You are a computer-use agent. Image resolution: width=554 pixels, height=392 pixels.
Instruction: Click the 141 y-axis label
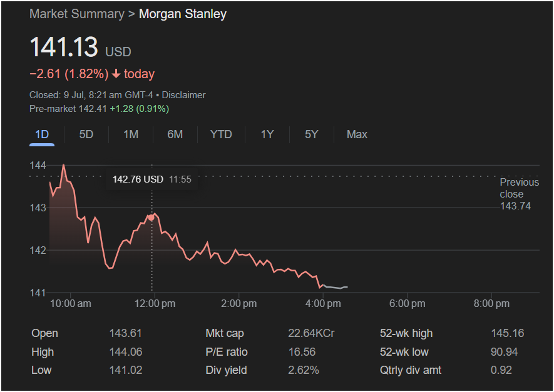(x=38, y=293)
